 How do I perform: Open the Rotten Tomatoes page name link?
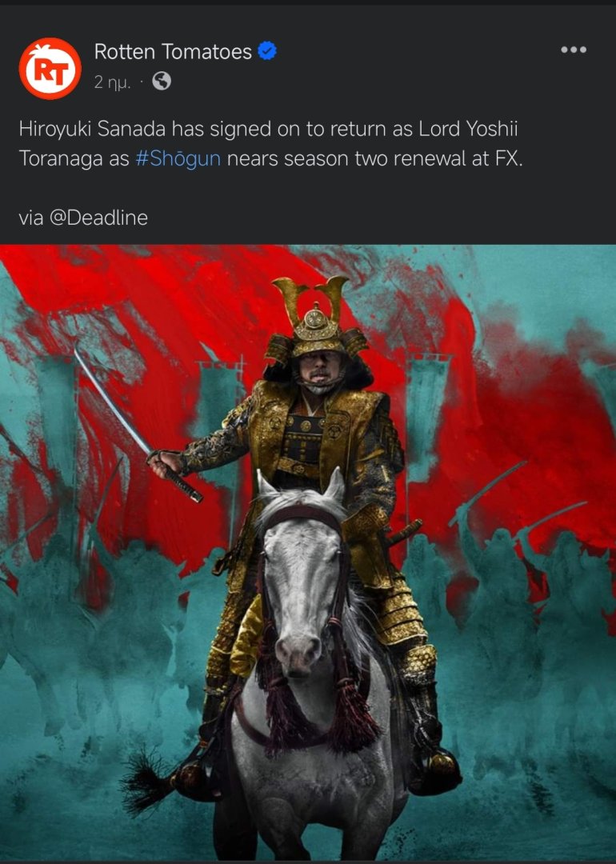[x=173, y=51]
